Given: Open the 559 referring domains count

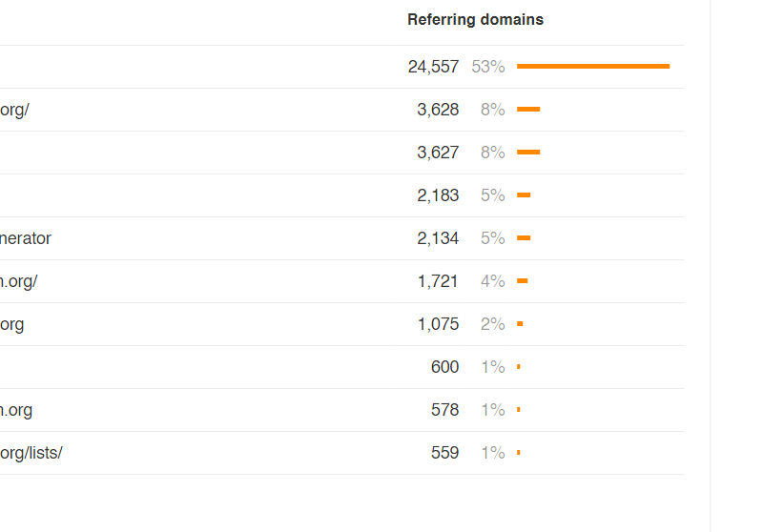Looking at the screenshot, I should click(444, 453).
